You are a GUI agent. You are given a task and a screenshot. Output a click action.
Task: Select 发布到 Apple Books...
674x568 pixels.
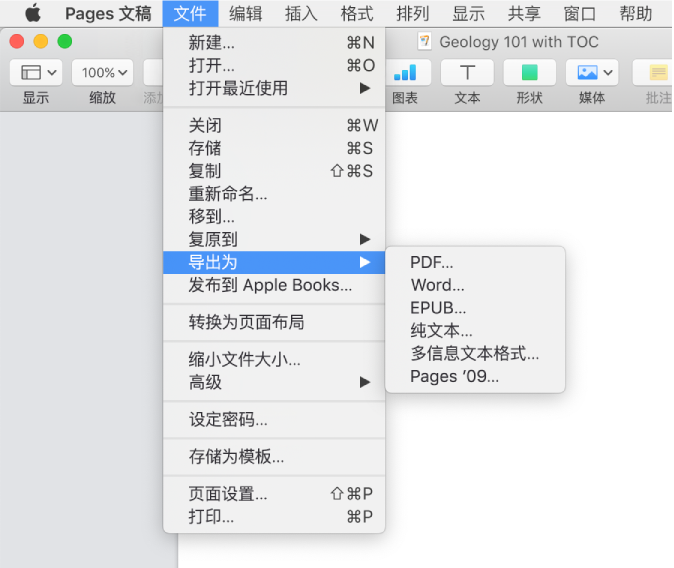(x=274, y=285)
